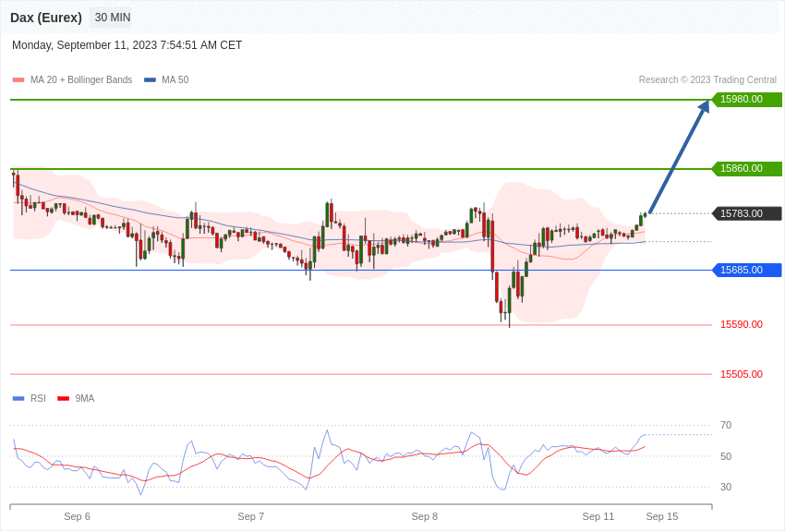This screenshot has height=532, width=785.
Task: Click the RSI blue legend swatch
Action: (x=18, y=398)
